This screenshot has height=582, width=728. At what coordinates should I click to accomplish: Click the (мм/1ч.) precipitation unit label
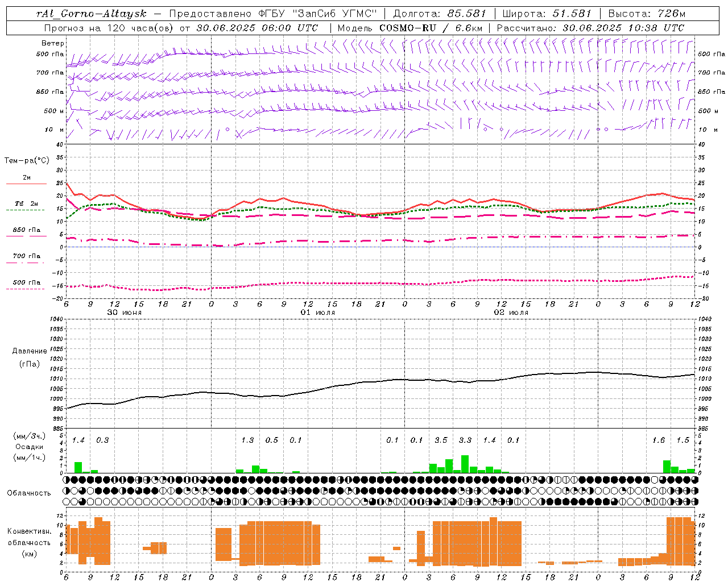pyautogui.click(x=30, y=458)
